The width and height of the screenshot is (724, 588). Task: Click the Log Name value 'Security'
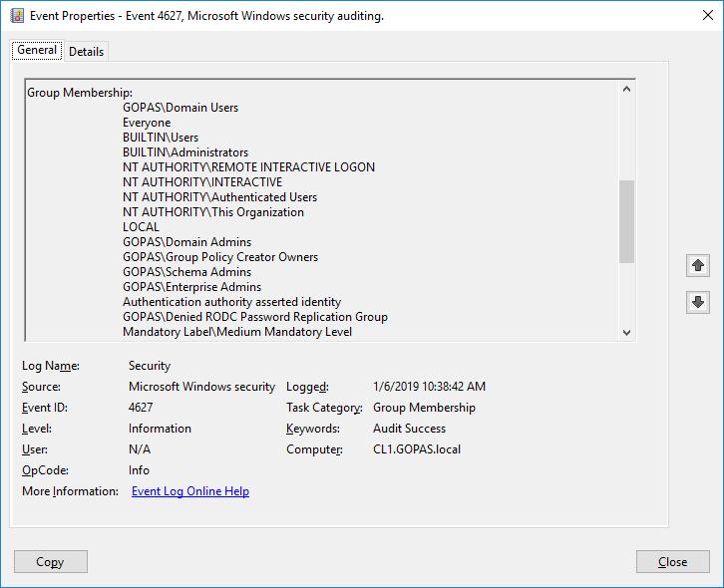150,366
